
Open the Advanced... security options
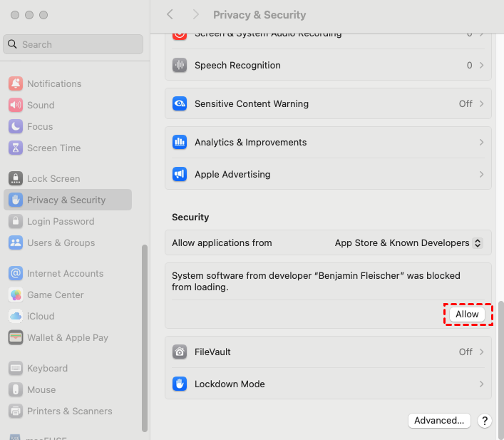tap(439, 420)
